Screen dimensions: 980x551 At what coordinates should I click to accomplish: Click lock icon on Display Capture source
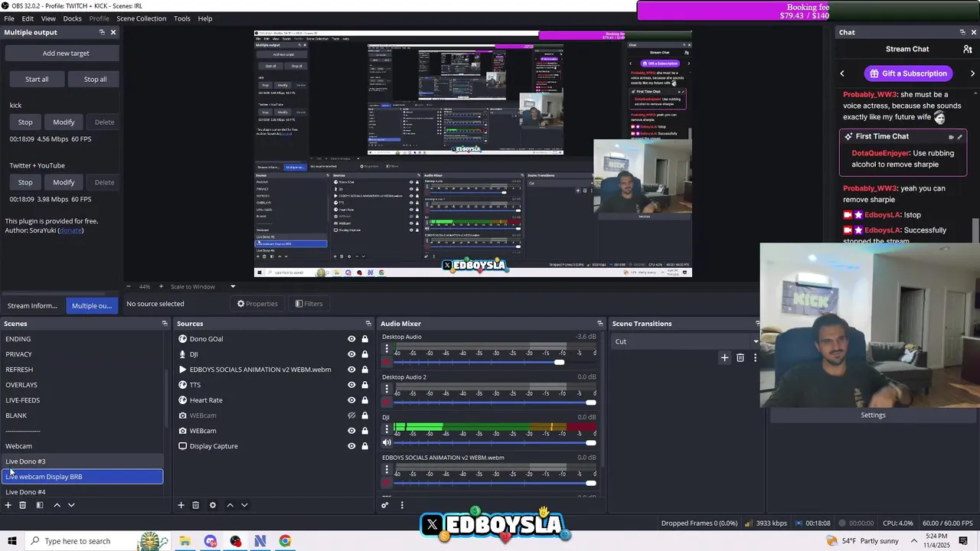coord(365,446)
